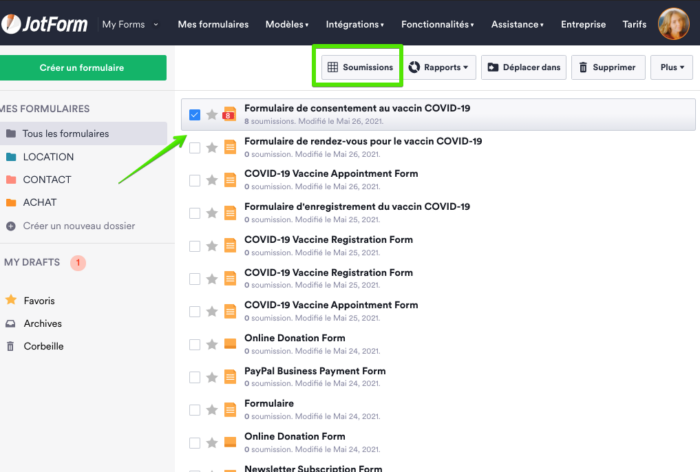Open the Corbeille trash folder

(43, 346)
